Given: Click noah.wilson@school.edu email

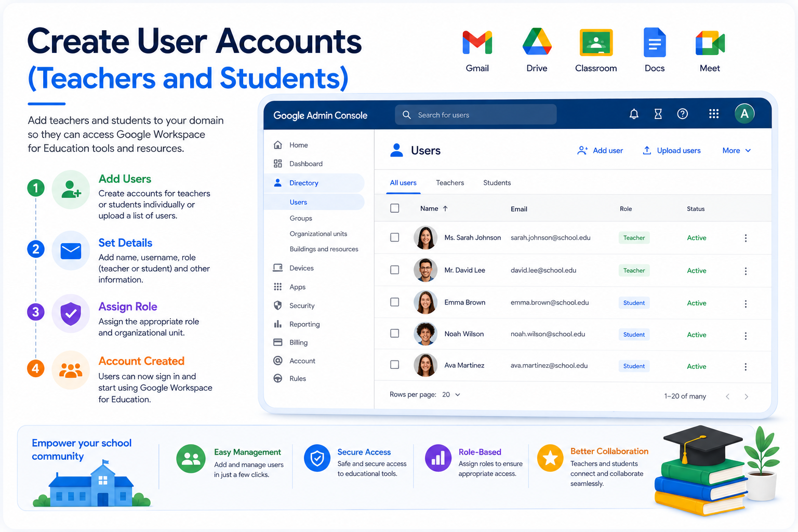Looking at the screenshot, I should (548, 334).
